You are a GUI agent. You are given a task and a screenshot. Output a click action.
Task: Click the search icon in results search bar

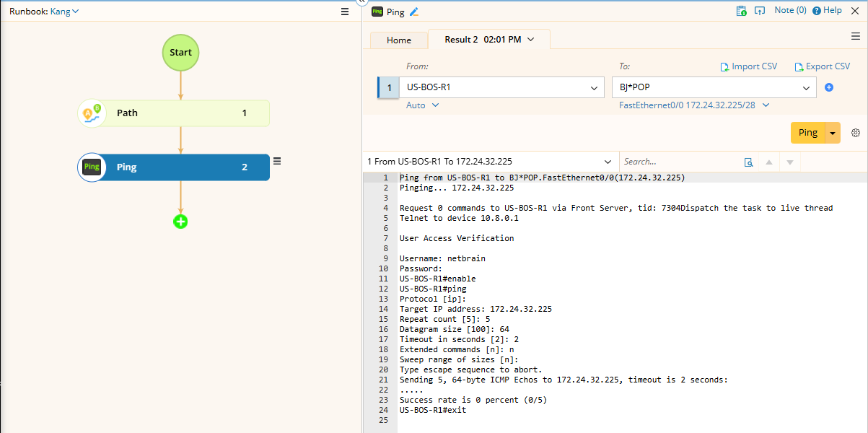pyautogui.click(x=749, y=162)
